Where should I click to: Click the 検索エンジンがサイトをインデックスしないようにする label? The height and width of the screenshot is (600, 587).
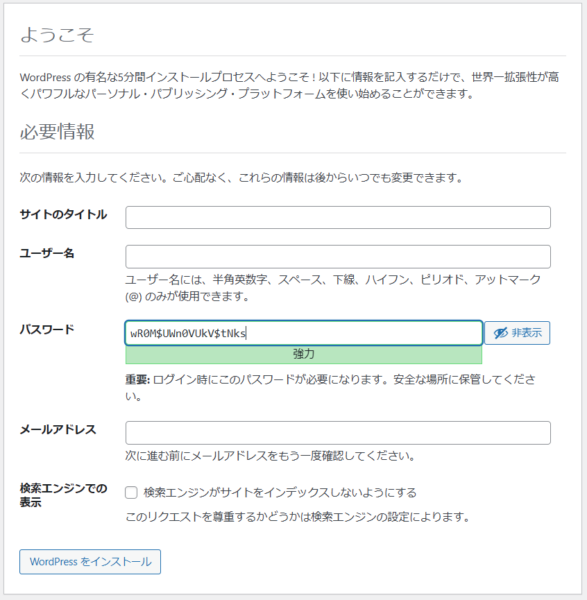[x=280, y=492]
